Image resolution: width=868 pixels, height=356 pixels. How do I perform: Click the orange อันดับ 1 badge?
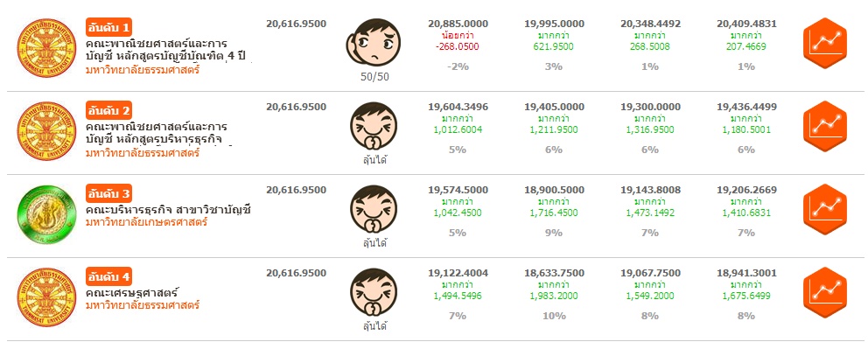109,26
